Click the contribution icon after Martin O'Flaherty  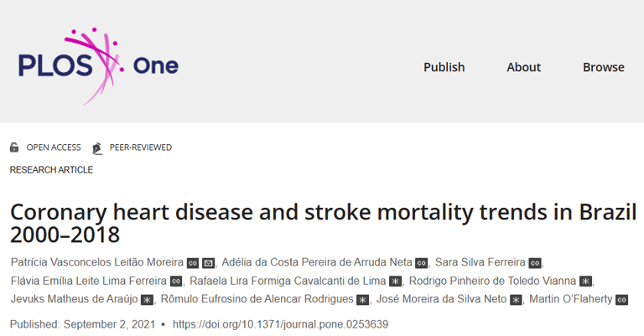(x=621, y=299)
